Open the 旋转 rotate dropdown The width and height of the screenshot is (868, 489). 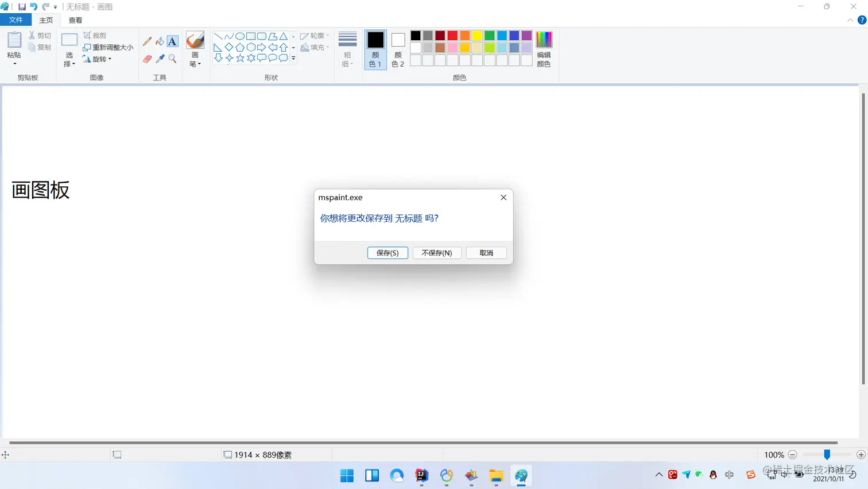(x=100, y=59)
